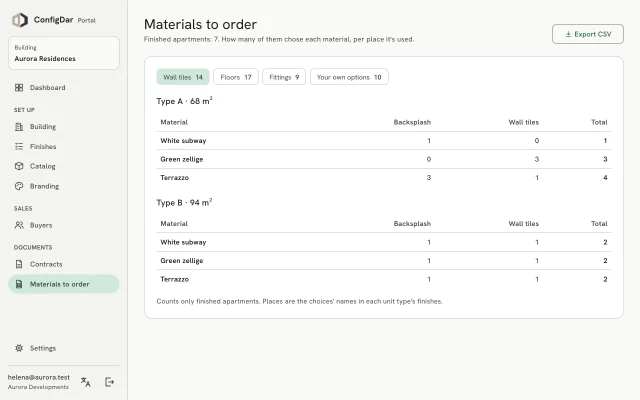
Task: Open the Dashboard grid icon
Action: [19, 87]
